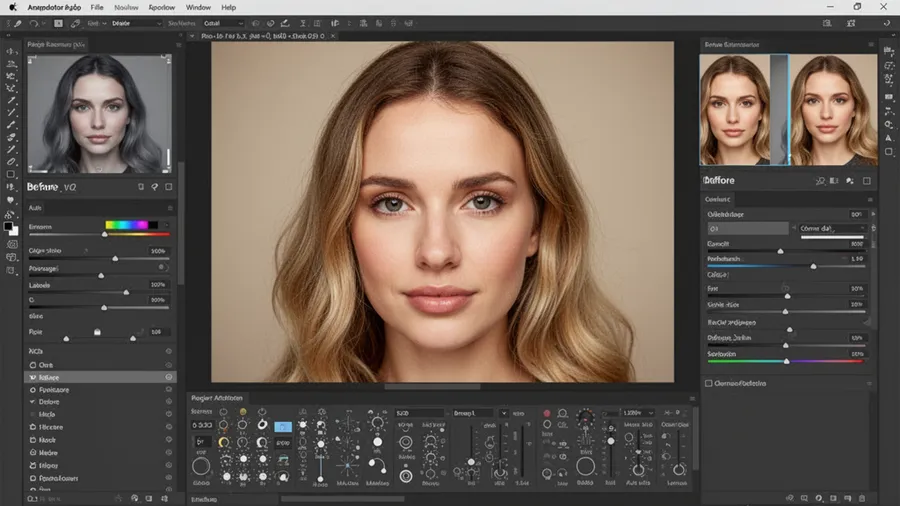The image size is (900, 506).
Task: Click the gray input field left of Cömor dal
Action: tap(748, 228)
